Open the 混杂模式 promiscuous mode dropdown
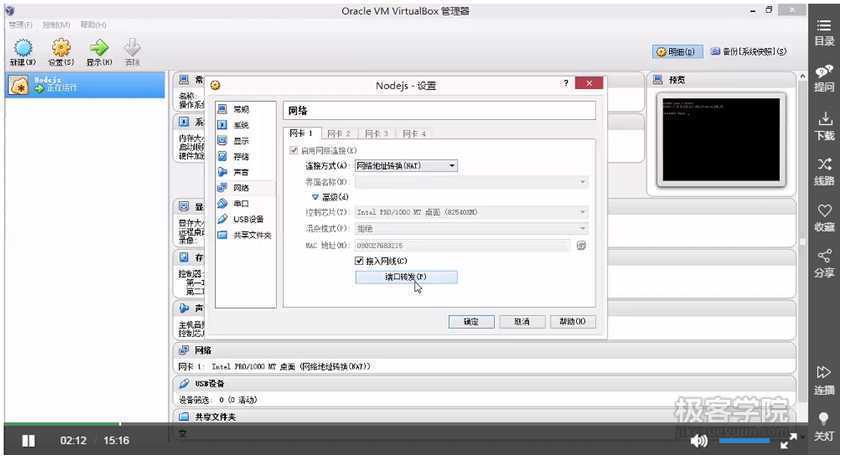842x457 pixels. [x=471, y=228]
